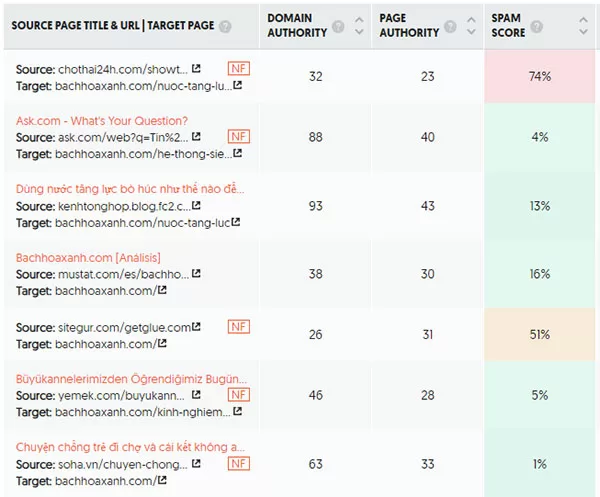Click source URL yemek.com/buyukann...
The width and height of the screenshot is (600, 497).
pyautogui.click(x=121, y=395)
